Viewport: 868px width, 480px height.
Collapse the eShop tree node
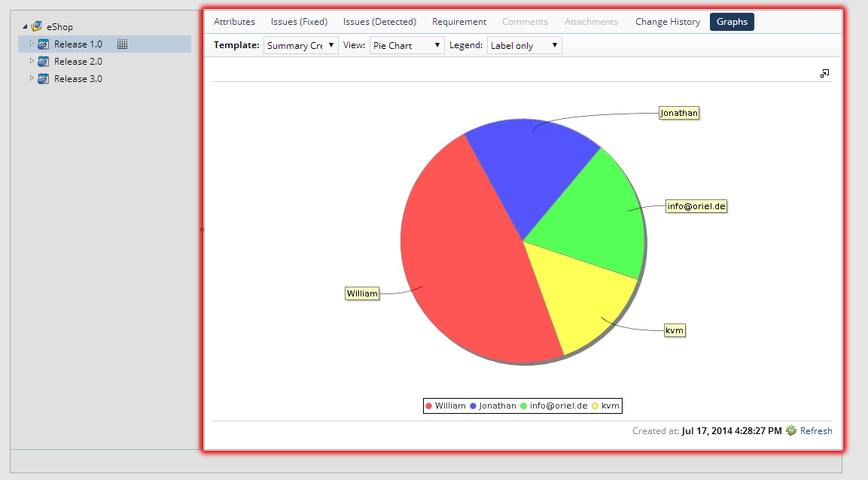coord(25,26)
